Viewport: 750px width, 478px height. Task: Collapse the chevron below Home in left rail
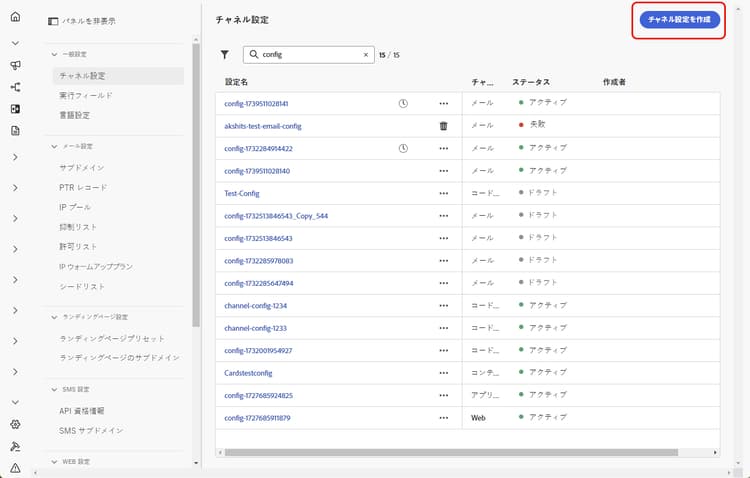15,43
